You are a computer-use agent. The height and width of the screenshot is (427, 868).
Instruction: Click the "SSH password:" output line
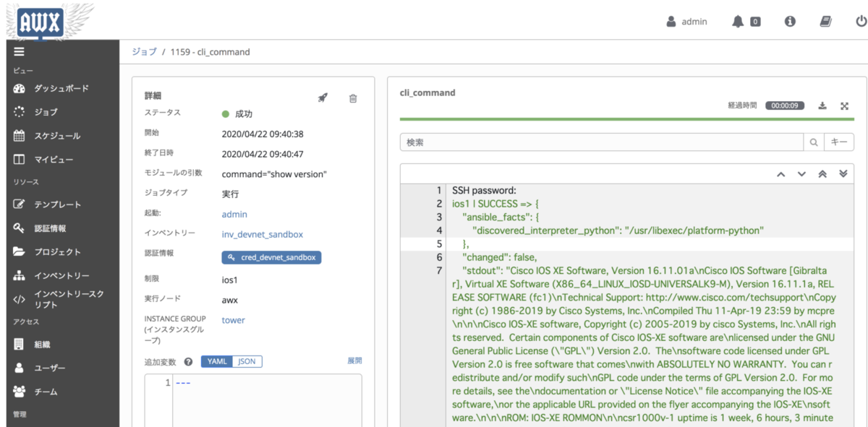coord(484,191)
